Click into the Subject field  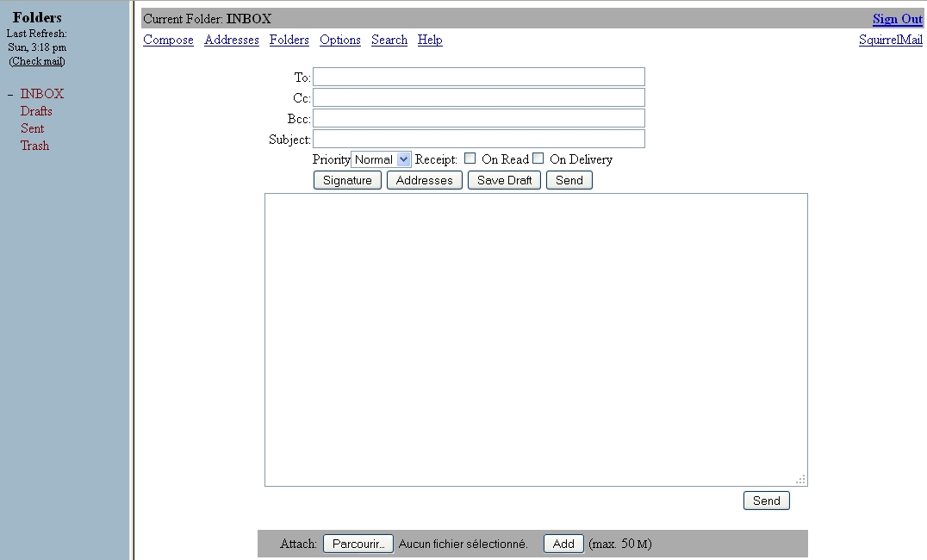[478, 139]
